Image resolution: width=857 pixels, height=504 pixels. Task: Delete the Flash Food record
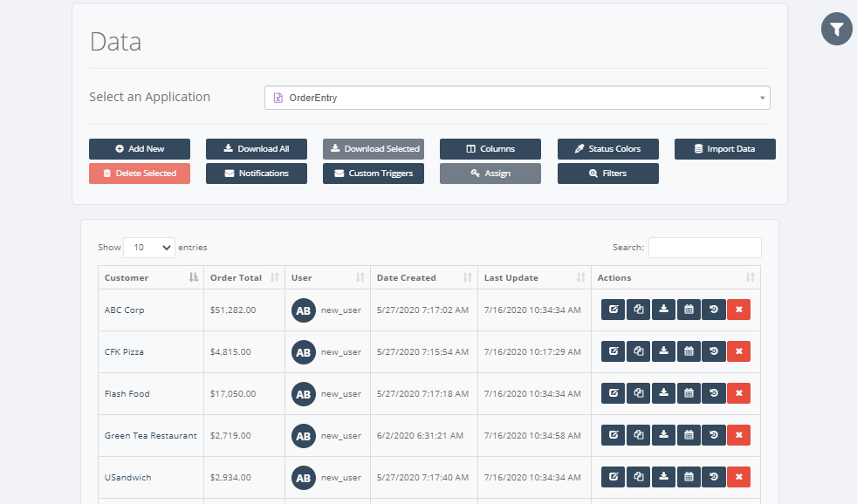point(739,393)
